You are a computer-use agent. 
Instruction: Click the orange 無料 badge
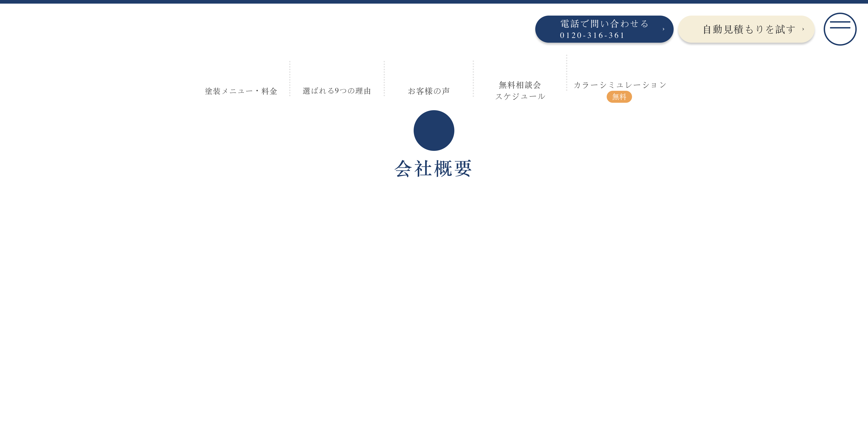619,97
